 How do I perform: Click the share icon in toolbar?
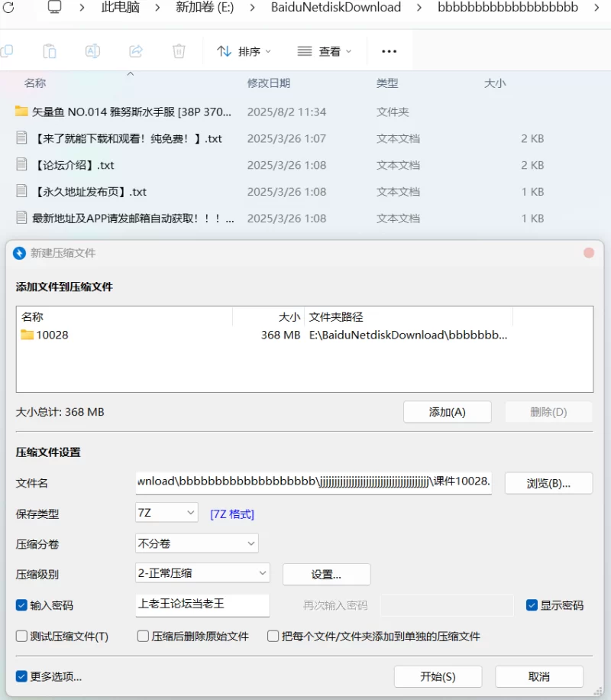(136, 51)
